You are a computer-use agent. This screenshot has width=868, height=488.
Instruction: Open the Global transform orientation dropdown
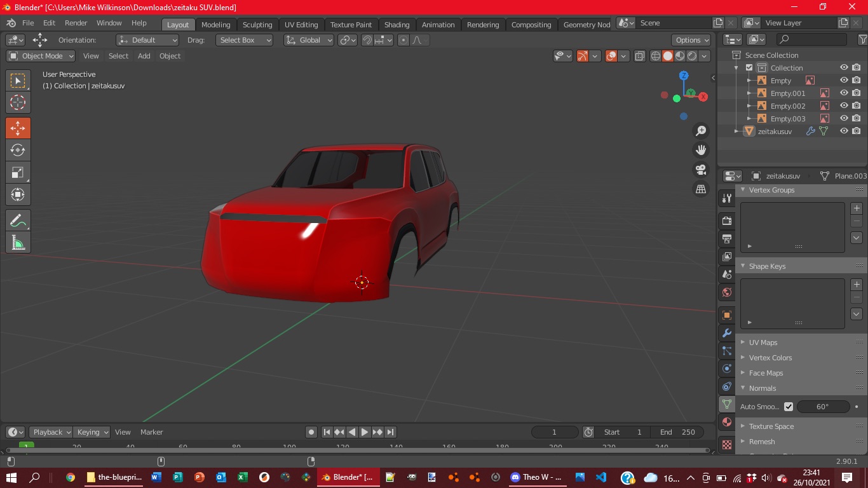(x=309, y=40)
